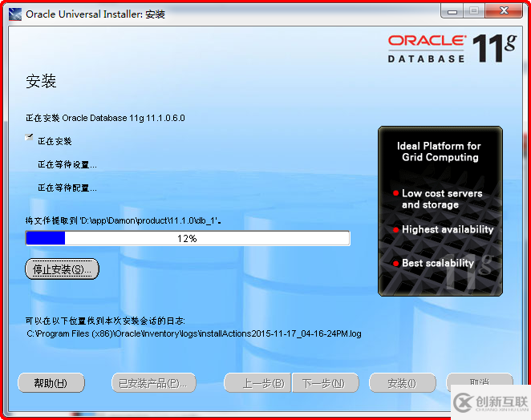Click the 正在安装 Oracle Database 11g 11.1.0.6.0 text
531x420 pixels.
105,118
